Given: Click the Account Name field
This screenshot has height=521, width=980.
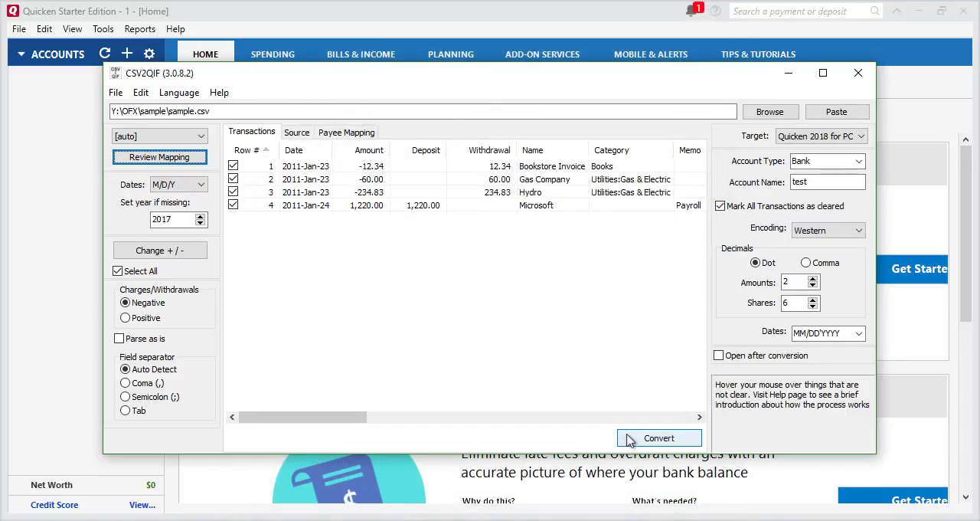Looking at the screenshot, I should point(827,182).
